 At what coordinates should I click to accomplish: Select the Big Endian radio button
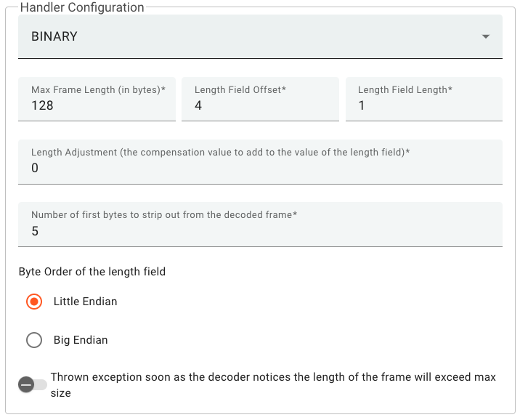point(34,340)
